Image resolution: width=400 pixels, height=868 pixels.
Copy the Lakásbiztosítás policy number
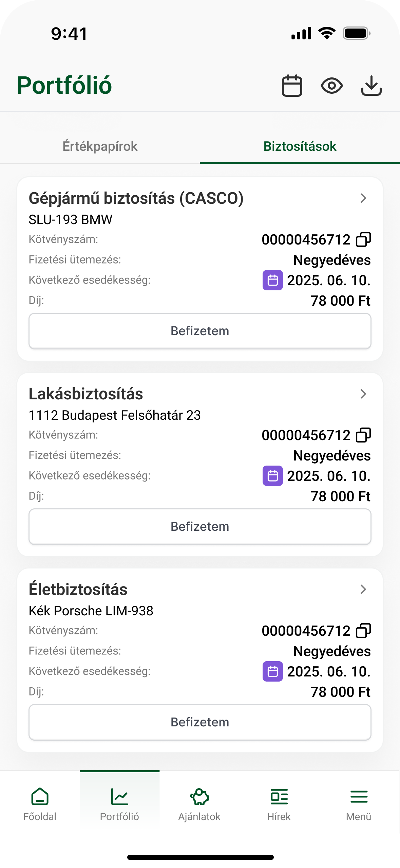(x=363, y=435)
